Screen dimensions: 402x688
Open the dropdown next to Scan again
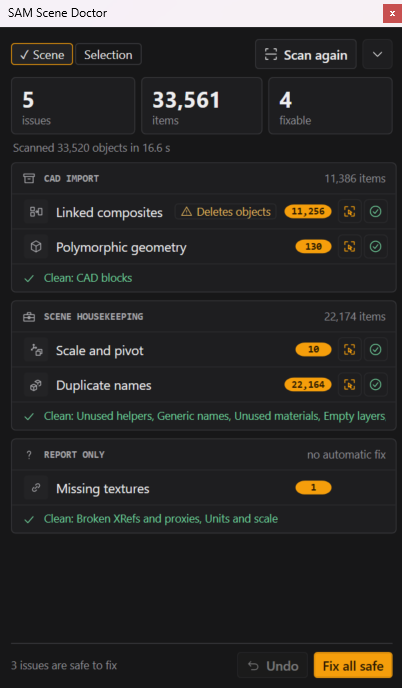[x=377, y=54]
